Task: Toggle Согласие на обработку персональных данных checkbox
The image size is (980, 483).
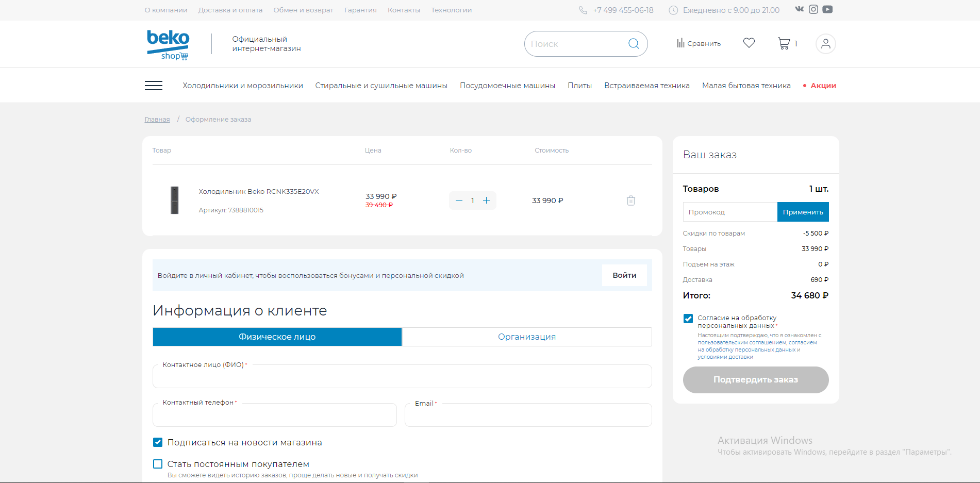Action: point(688,319)
